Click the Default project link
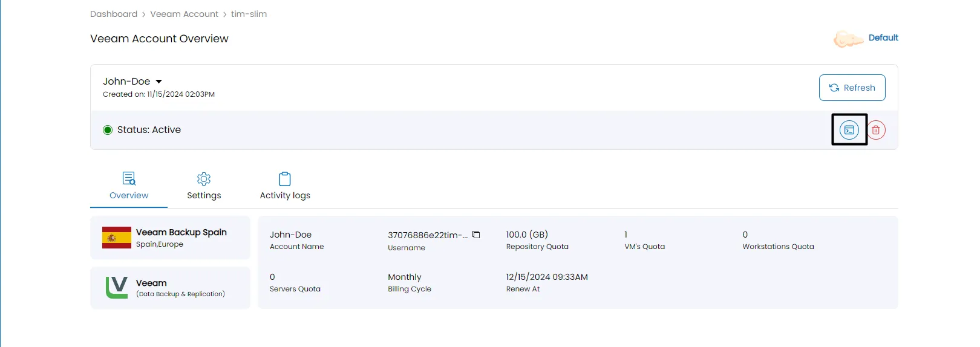The image size is (980, 347). pos(883,37)
